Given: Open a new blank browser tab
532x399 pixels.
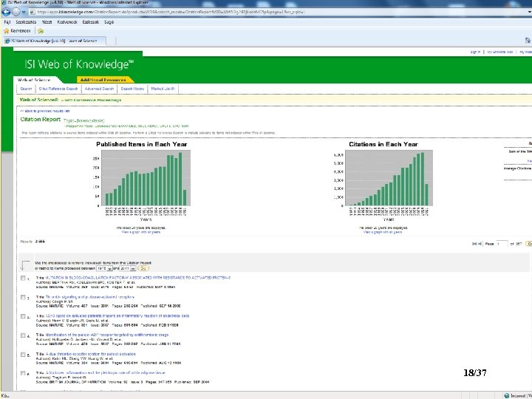Looking at the screenshot, I should 111,41.
